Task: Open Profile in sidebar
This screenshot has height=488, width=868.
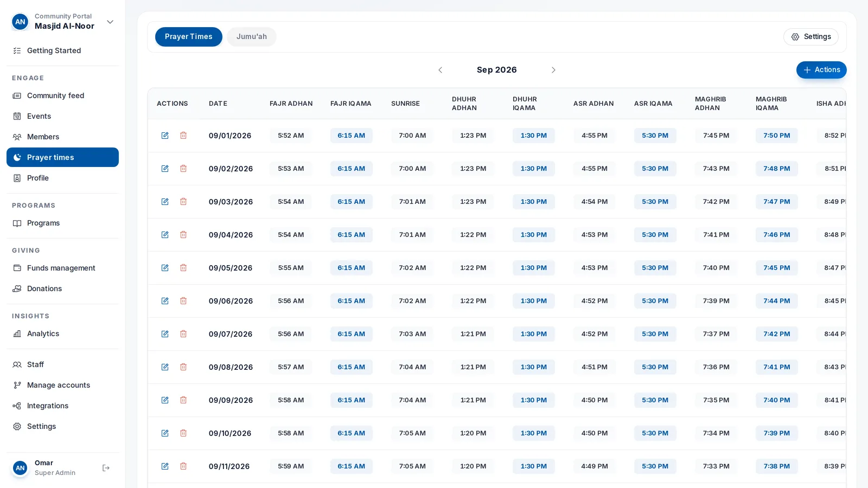Action: 62,178
